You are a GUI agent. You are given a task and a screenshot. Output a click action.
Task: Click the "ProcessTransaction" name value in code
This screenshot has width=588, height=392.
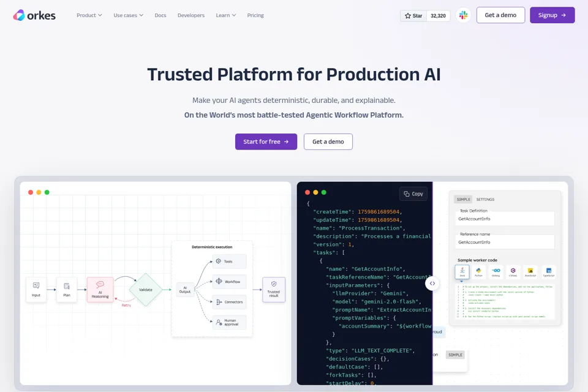click(x=371, y=228)
